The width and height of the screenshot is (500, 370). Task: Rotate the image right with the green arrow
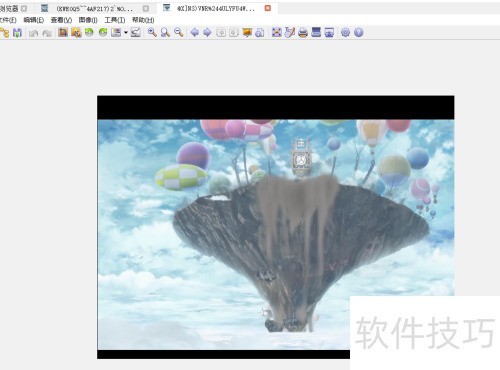click(x=103, y=32)
